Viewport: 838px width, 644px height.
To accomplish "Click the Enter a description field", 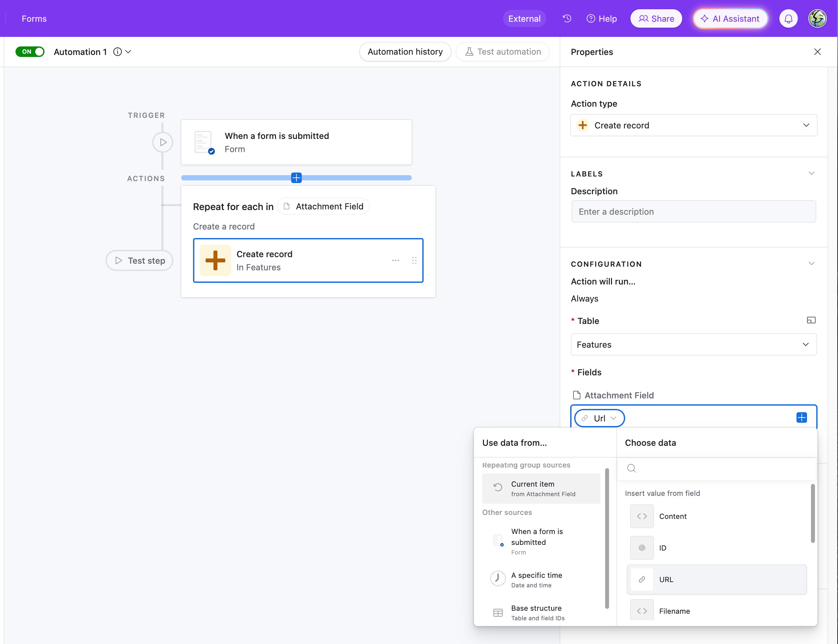I will coord(693,212).
